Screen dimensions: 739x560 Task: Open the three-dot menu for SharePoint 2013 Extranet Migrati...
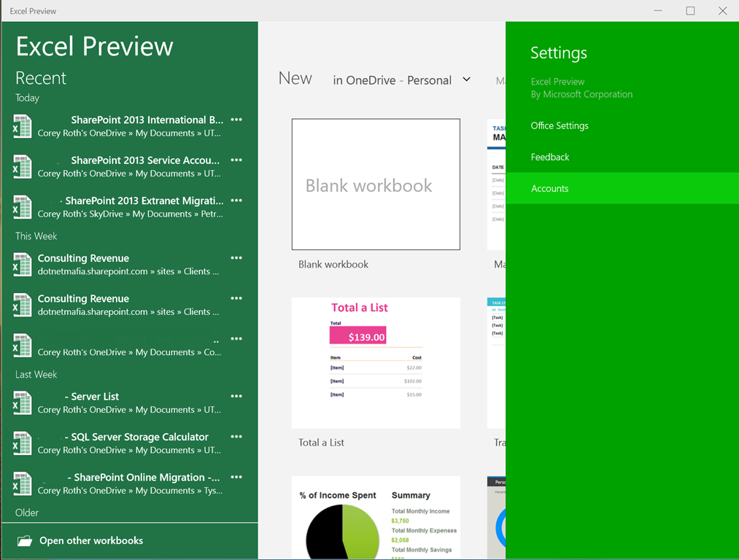236,201
